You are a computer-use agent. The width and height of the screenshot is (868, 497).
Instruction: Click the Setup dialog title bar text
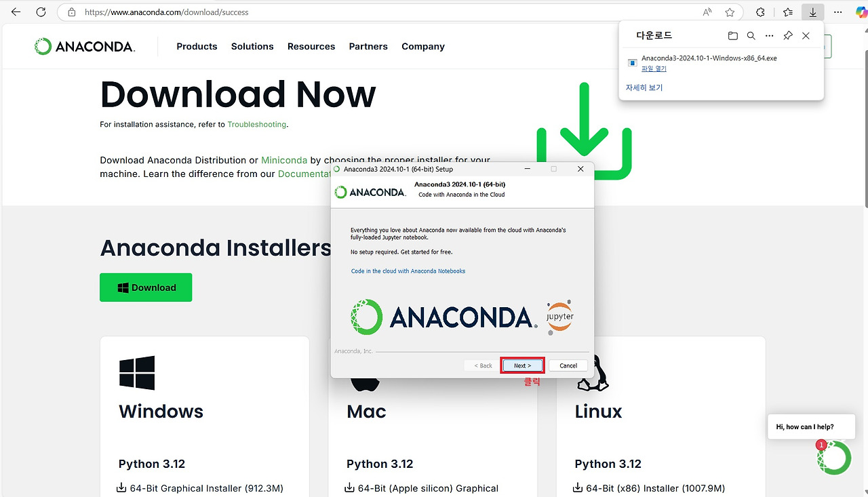[x=398, y=169]
